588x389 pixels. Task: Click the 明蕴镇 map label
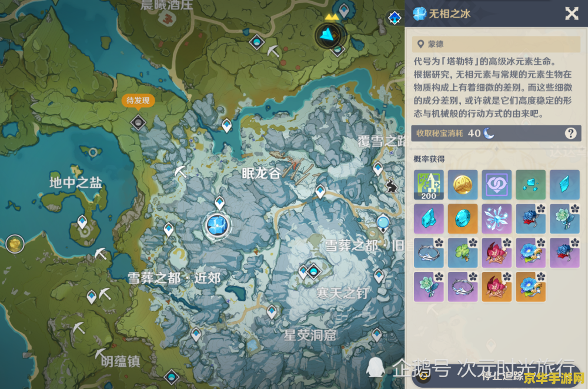click(x=121, y=361)
